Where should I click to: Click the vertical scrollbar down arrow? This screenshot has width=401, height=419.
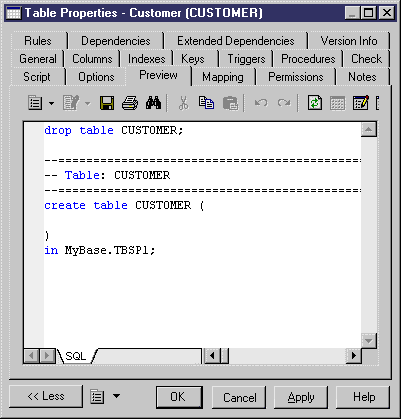coord(369,341)
